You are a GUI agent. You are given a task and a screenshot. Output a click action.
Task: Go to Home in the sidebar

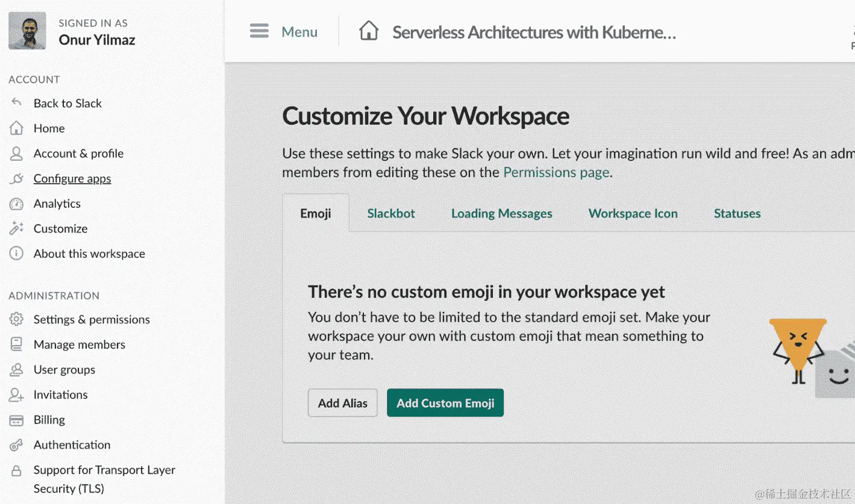tap(49, 128)
